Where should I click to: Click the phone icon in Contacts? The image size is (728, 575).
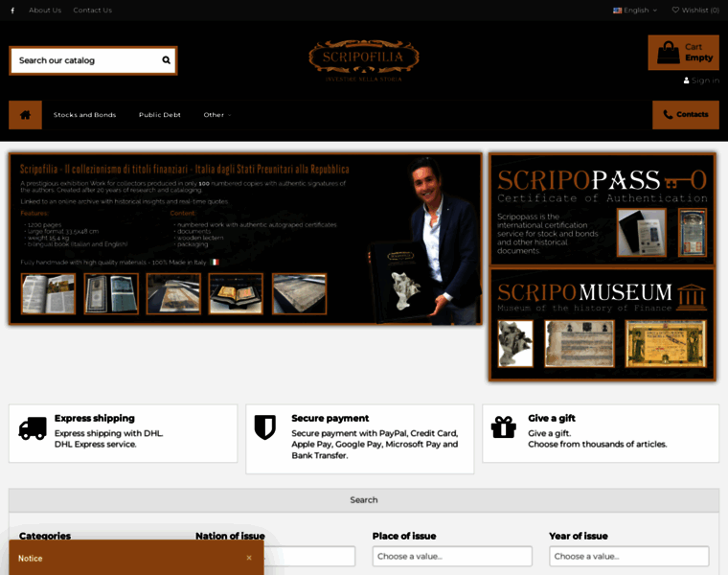(x=668, y=114)
